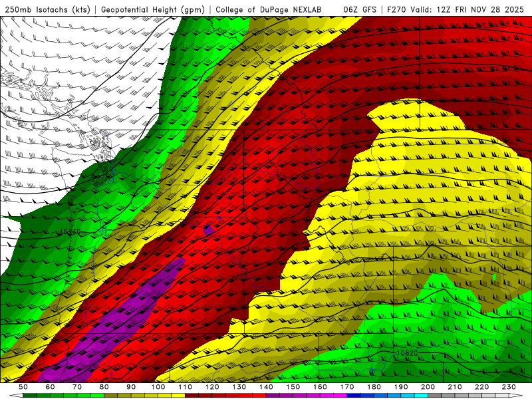Click the 180 value on the legend
532x399 pixels.
point(374,387)
